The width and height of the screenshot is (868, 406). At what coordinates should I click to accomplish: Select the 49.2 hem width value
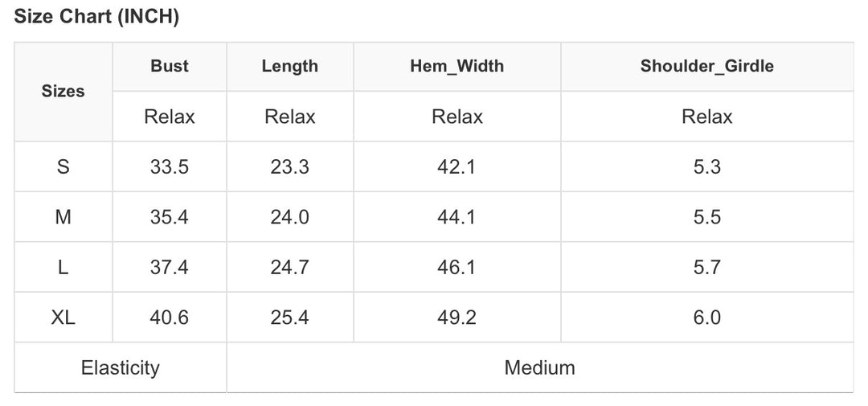pyautogui.click(x=457, y=318)
